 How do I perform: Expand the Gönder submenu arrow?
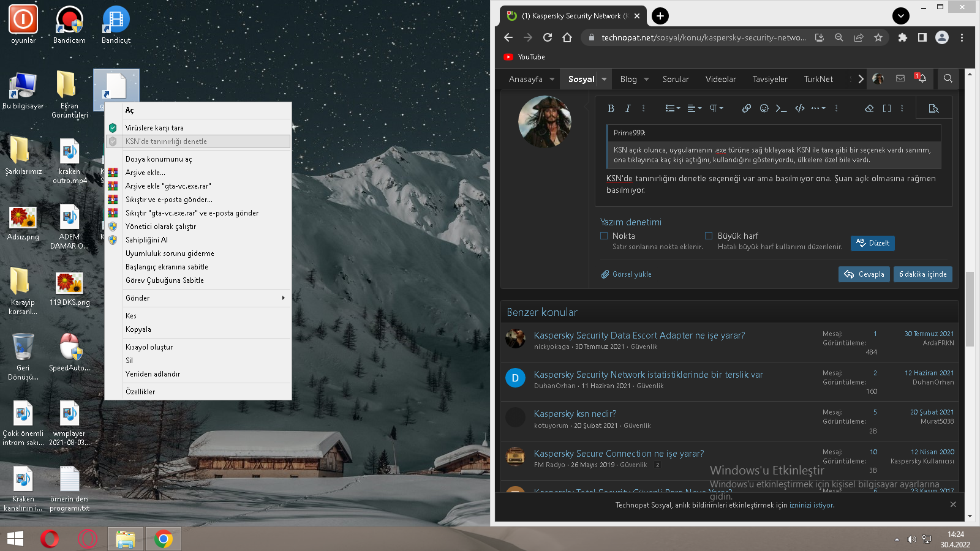pos(283,298)
